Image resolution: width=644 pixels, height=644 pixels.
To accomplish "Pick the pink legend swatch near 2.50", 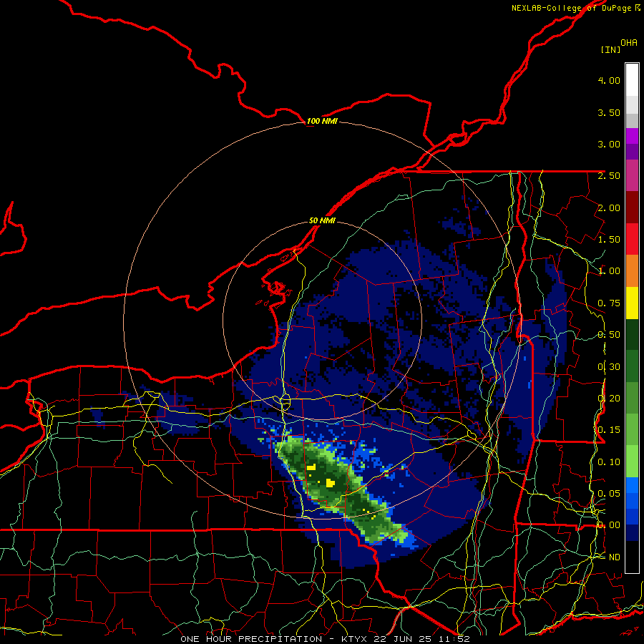I will (632, 176).
